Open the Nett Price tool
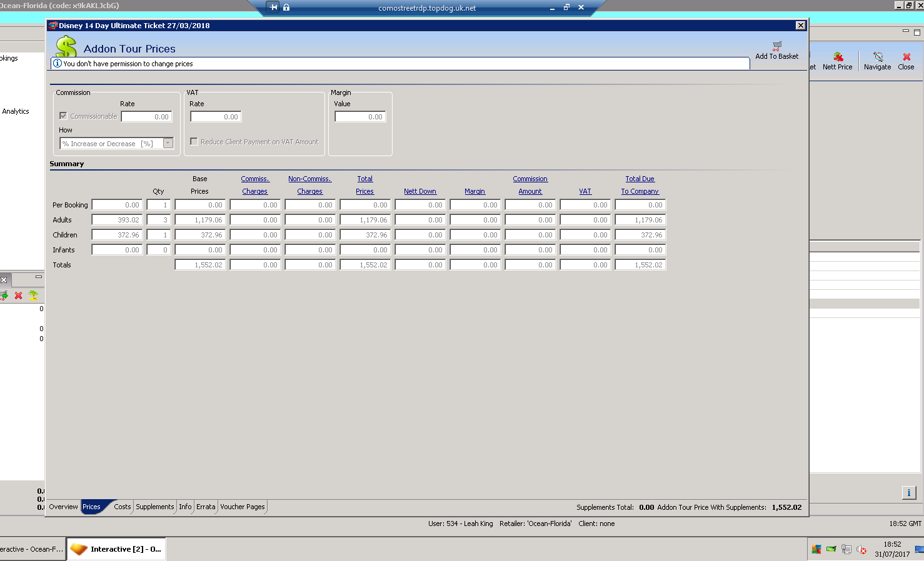The height and width of the screenshot is (561, 924). (x=838, y=57)
